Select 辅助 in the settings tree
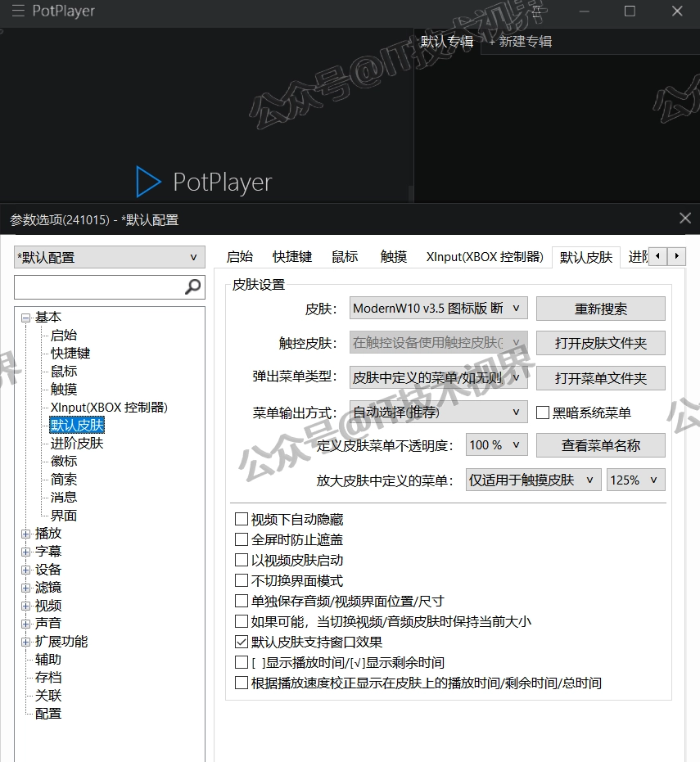The height and width of the screenshot is (762, 700). (x=48, y=660)
